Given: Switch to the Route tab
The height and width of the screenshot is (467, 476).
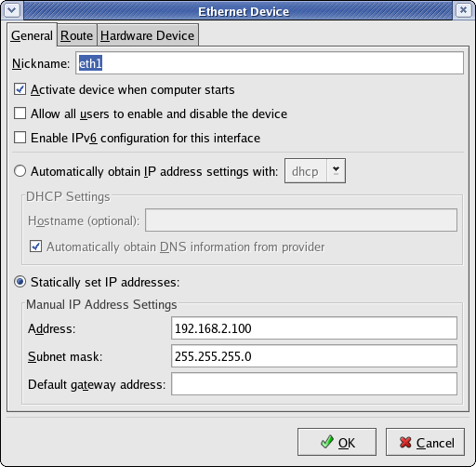Looking at the screenshot, I should point(76,35).
